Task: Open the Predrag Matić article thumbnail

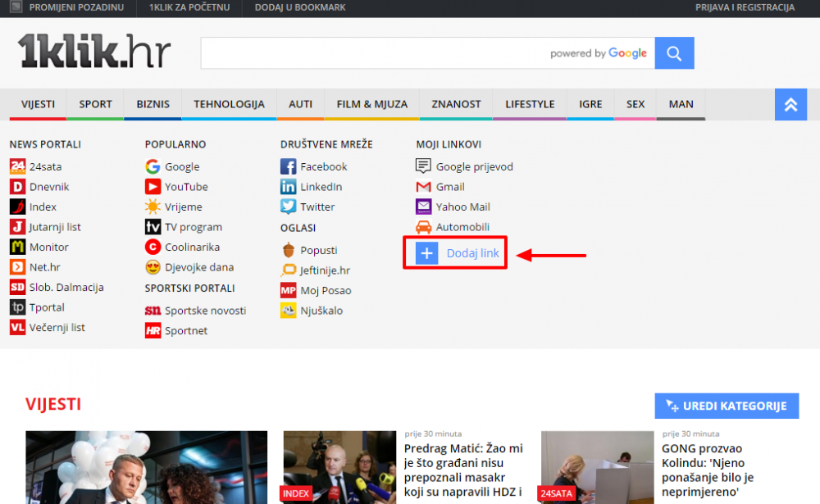Action: [340, 467]
